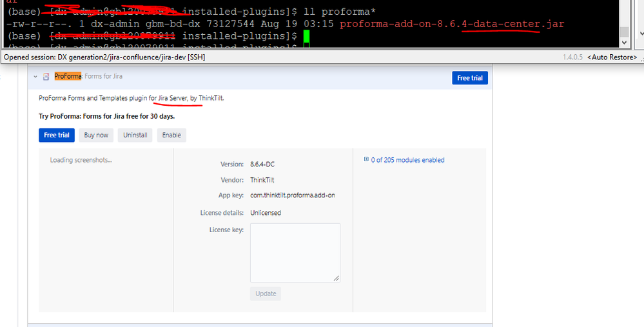
Task: Click the Try ProForma free for 30 days text
Action: (107, 116)
